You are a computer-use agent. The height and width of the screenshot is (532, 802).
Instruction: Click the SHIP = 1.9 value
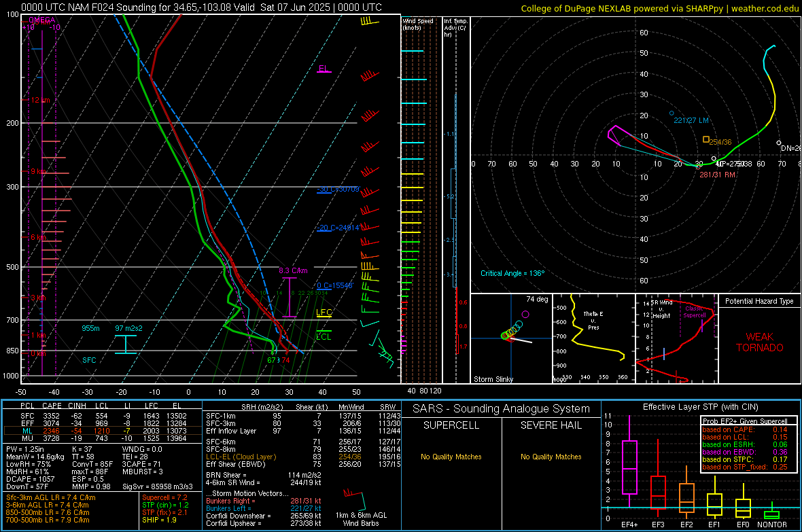coord(159,520)
